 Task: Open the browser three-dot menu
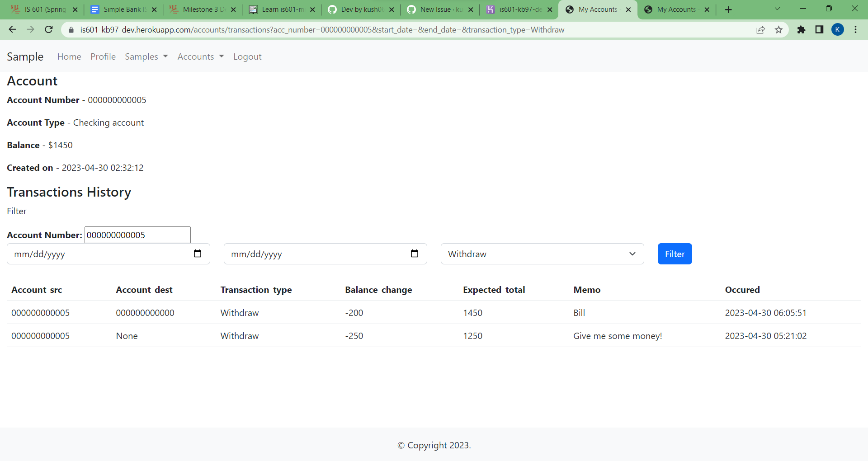(856, 29)
